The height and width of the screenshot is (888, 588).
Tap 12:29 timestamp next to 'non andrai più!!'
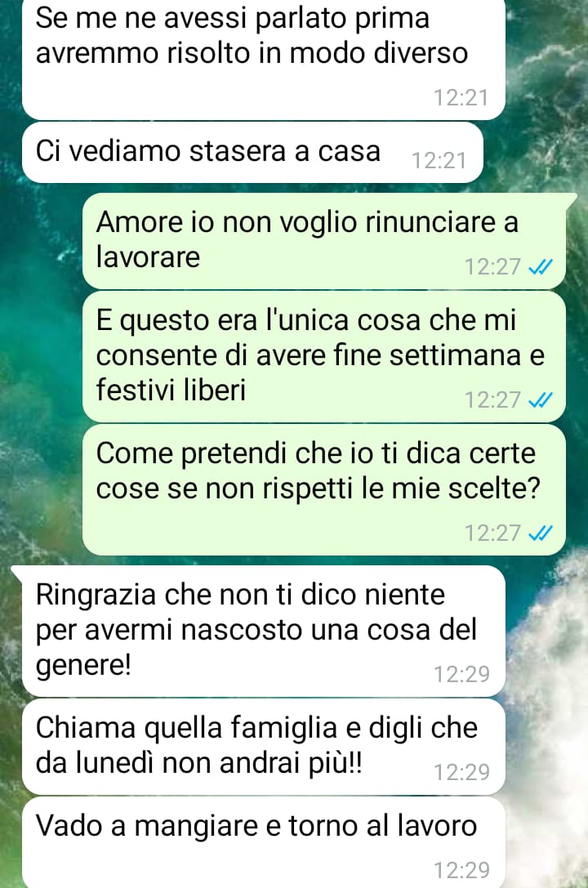(461, 772)
